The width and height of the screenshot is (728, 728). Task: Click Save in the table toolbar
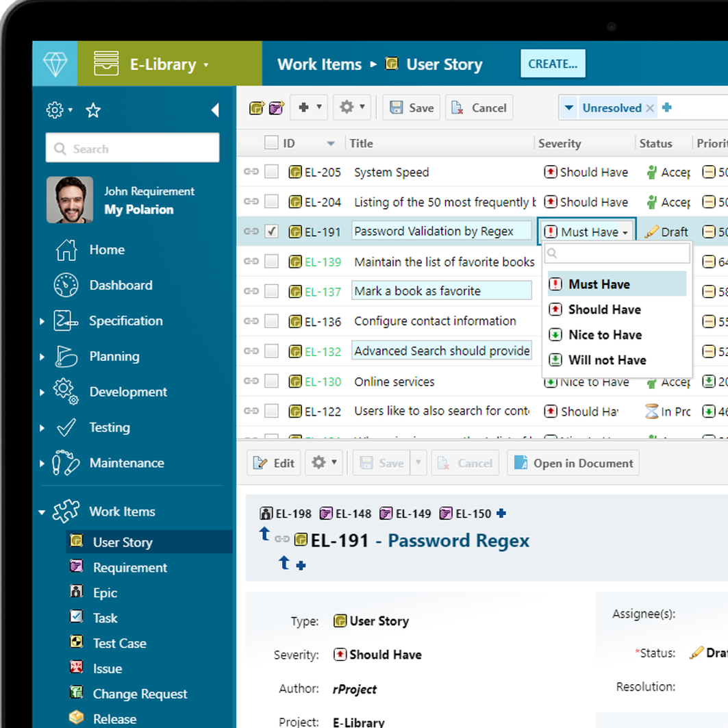tap(412, 108)
